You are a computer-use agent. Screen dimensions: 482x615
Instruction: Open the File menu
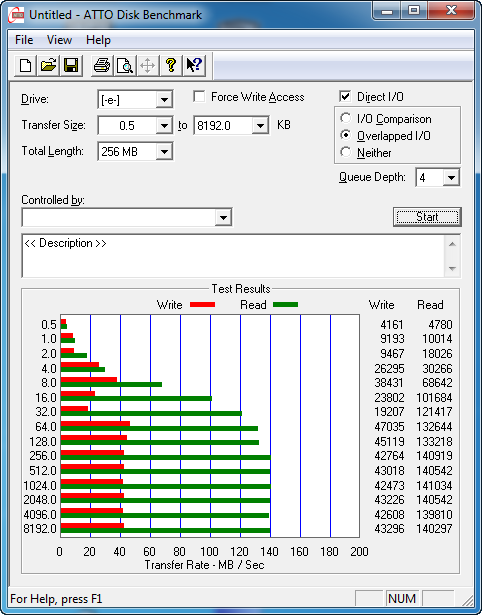coord(24,40)
